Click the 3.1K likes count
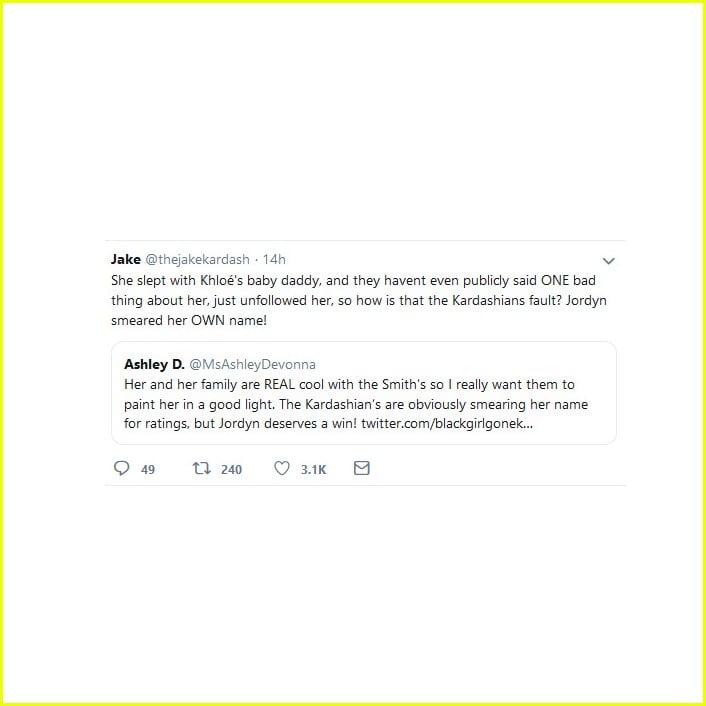Screen dimensions: 706x706 point(313,470)
